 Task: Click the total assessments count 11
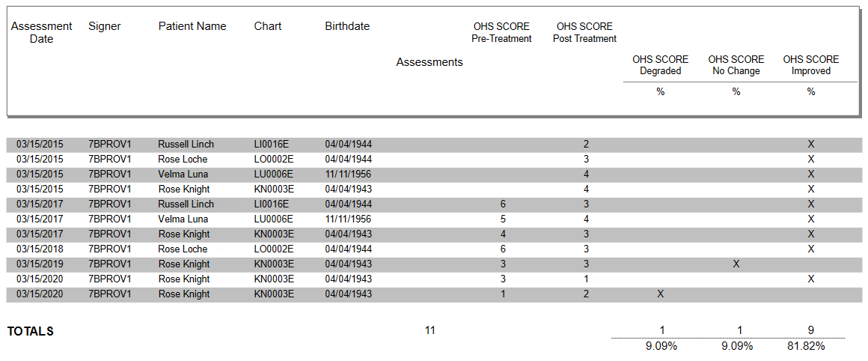[430, 330]
